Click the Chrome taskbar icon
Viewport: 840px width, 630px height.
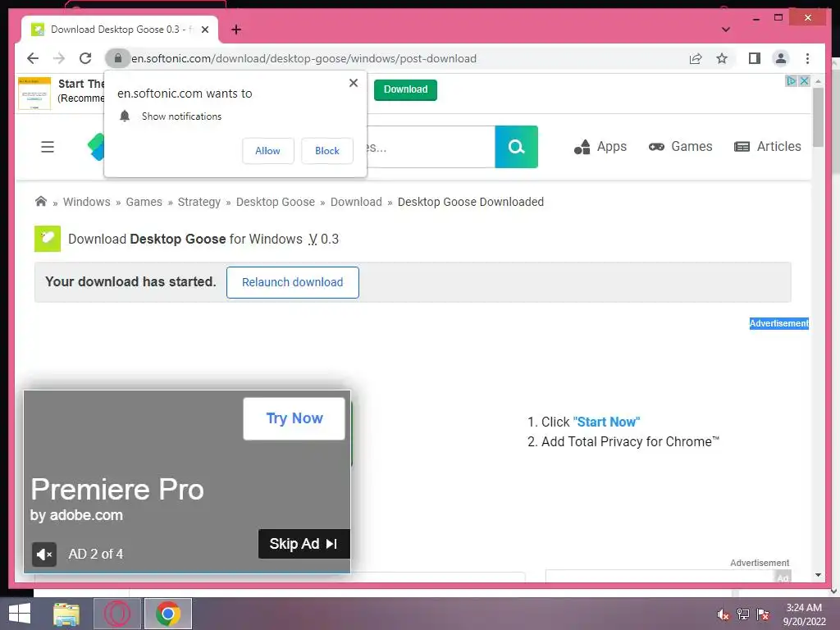(167, 614)
